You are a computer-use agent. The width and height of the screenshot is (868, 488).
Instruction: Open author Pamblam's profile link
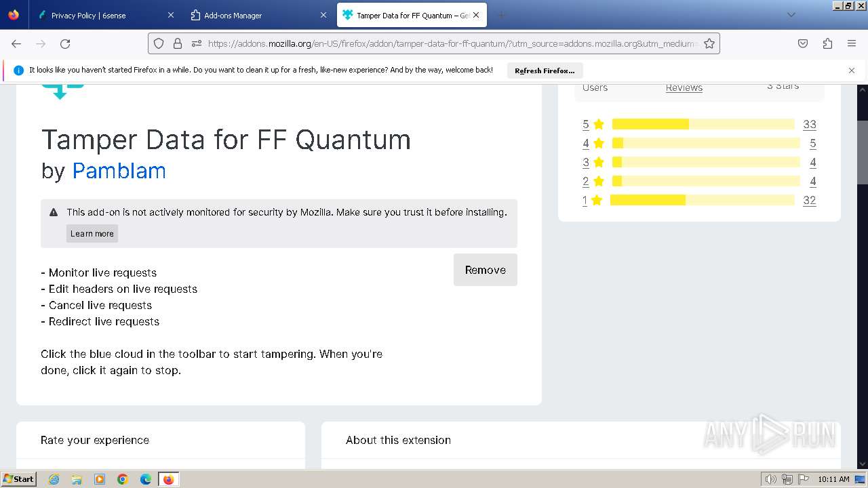(119, 171)
